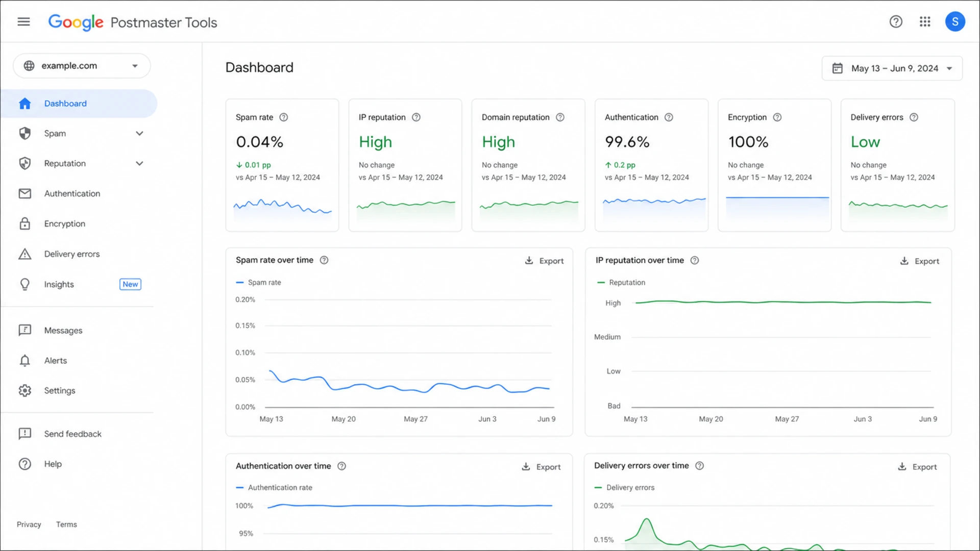Click the Google Postmaster Tools logo
The height and width of the screenshot is (551, 980).
[x=133, y=22]
